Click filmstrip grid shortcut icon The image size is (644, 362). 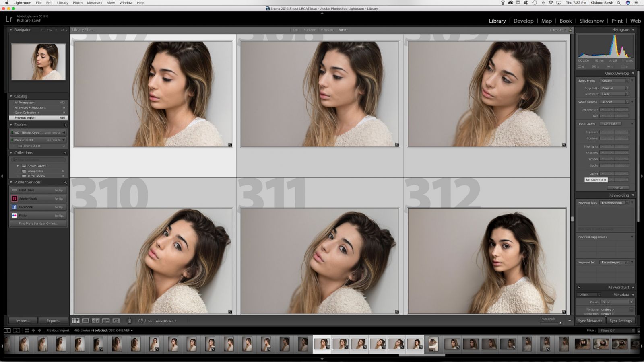27,331
